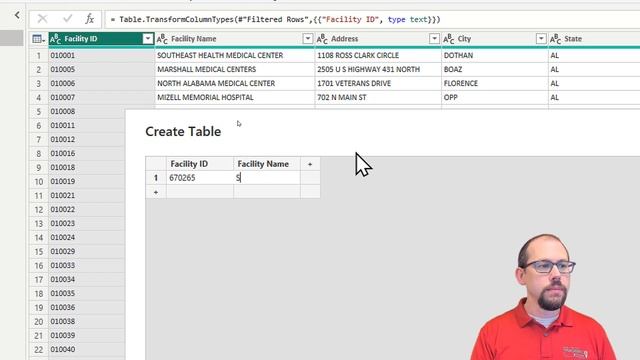Open the Address column filter dropdown
This screenshot has height=360, width=640.
point(434,39)
